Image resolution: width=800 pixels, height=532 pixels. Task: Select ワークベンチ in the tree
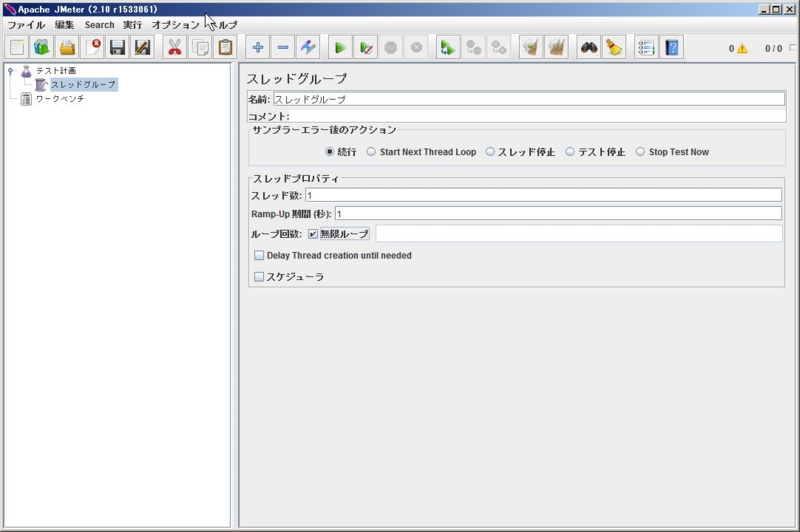click(60, 99)
